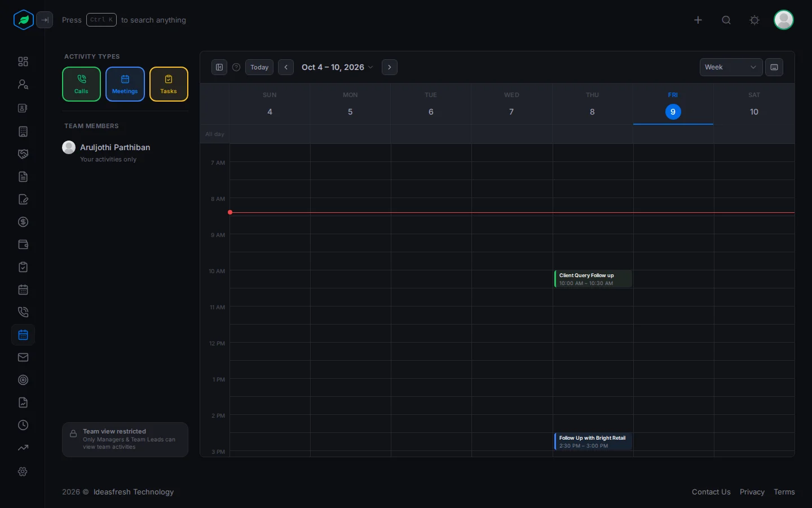
Task: Open the contact card icon in sidebar
Action: pyautogui.click(x=23, y=108)
